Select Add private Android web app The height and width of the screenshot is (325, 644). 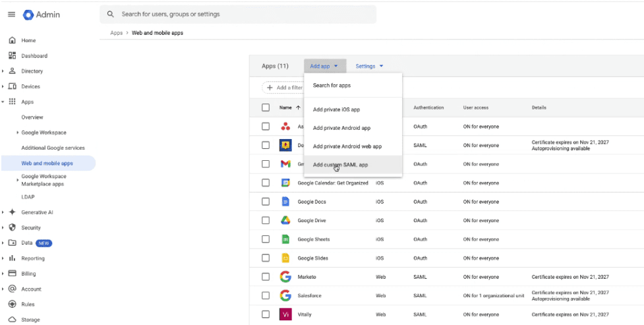tap(353, 146)
